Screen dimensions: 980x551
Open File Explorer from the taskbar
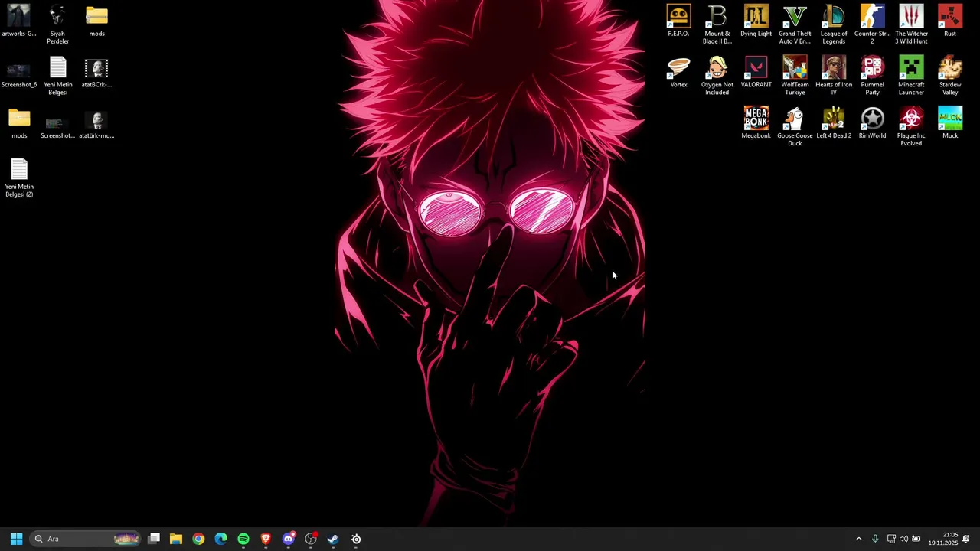(176, 539)
